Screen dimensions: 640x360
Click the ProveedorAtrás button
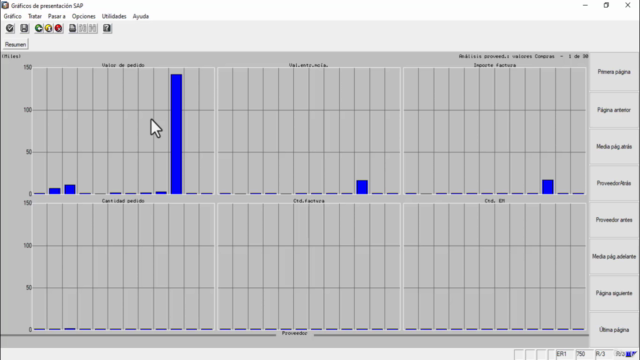pos(614,183)
